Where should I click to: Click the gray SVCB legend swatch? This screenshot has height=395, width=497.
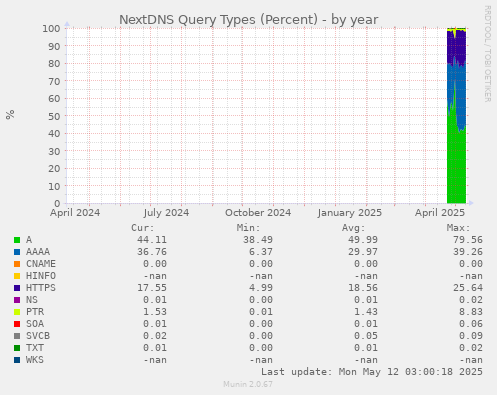click(17, 336)
